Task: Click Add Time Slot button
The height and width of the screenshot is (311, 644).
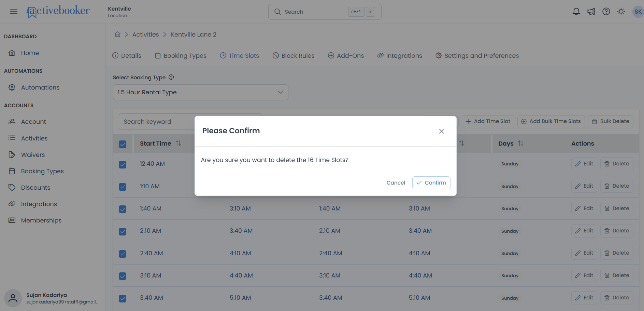Action: (488, 121)
